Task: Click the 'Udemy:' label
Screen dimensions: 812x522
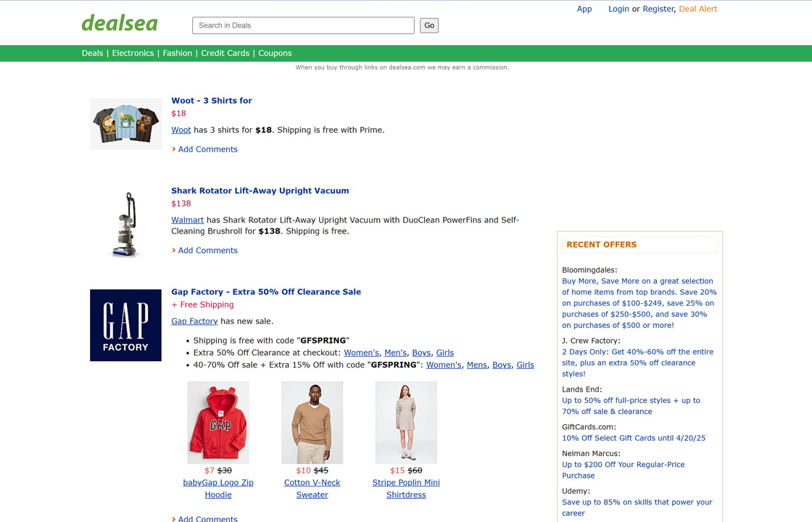Action: tap(576, 491)
